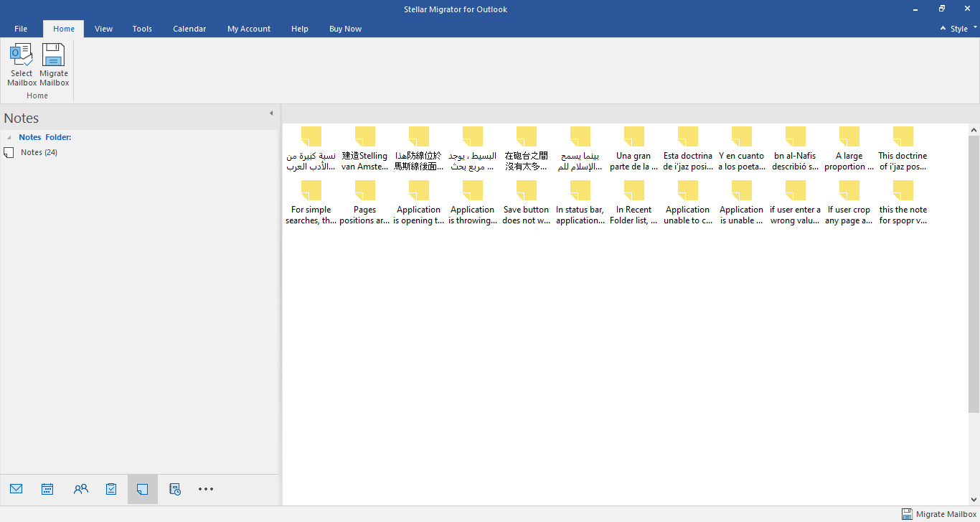
Task: Click the Migrate Mailbox ribbon icon
Action: pyautogui.click(x=54, y=65)
